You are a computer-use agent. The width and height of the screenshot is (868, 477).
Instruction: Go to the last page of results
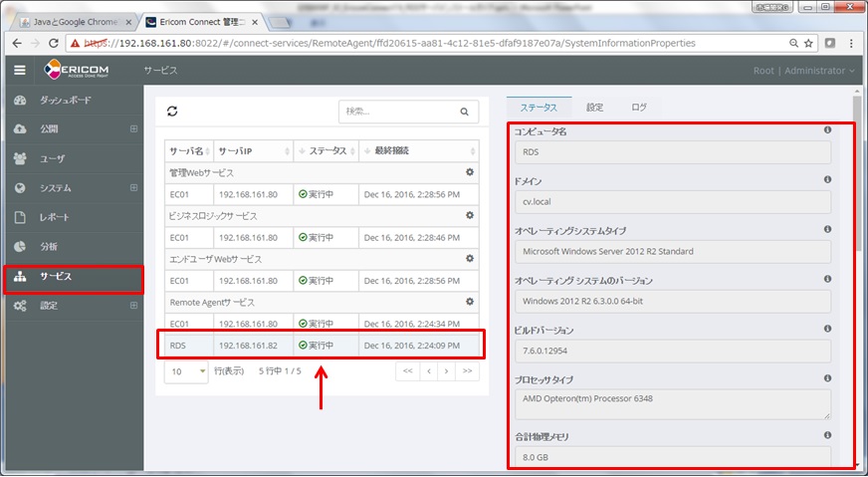tap(467, 370)
